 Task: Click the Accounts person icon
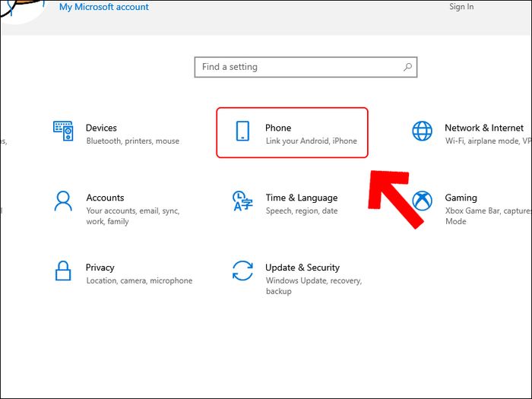tap(63, 201)
